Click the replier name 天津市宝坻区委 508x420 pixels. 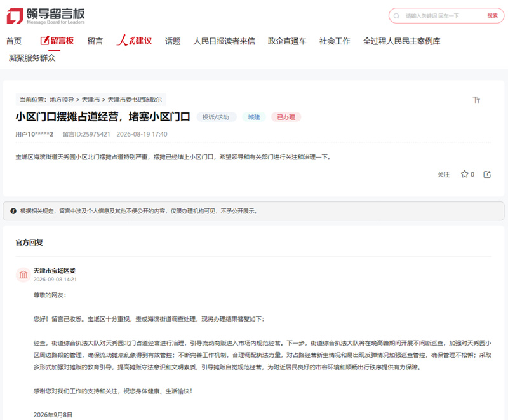coord(55,271)
